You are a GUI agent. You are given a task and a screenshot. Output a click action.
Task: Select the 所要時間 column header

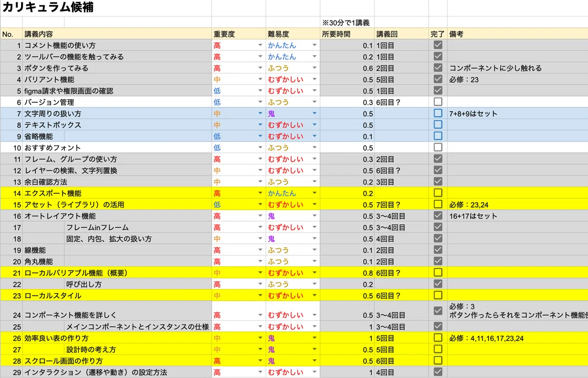(347, 34)
